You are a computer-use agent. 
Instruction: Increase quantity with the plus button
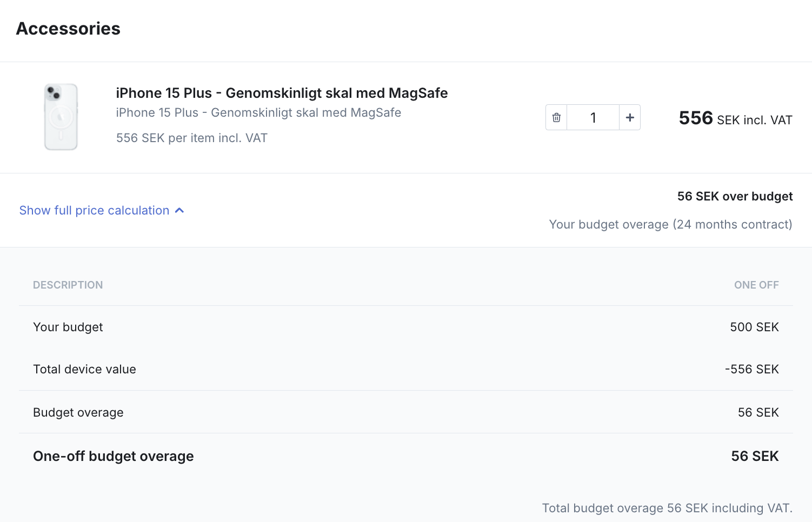click(x=630, y=117)
